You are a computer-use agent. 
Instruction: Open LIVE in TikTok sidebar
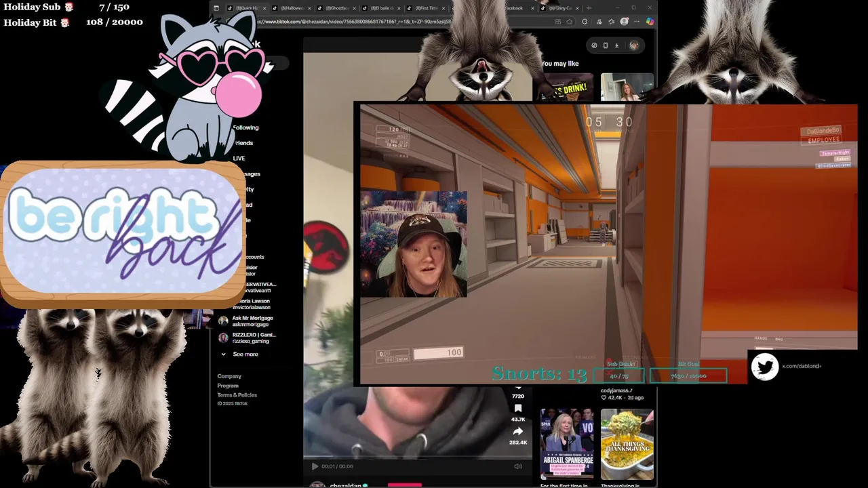click(239, 158)
